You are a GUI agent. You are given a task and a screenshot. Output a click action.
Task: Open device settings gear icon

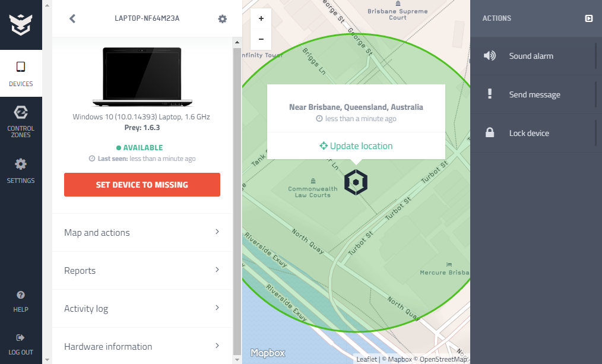click(222, 19)
